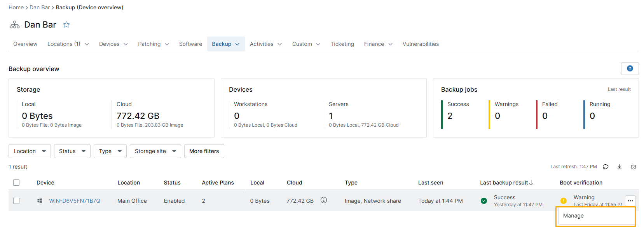The height and width of the screenshot is (235, 644).
Task: Open the row's three-dot actions menu
Action: [630, 201]
